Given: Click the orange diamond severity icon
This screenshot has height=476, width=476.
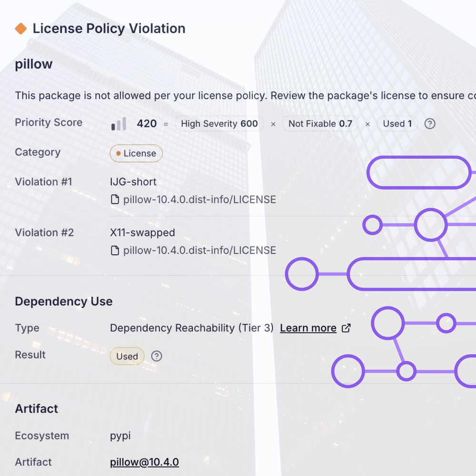Looking at the screenshot, I should (x=20, y=29).
